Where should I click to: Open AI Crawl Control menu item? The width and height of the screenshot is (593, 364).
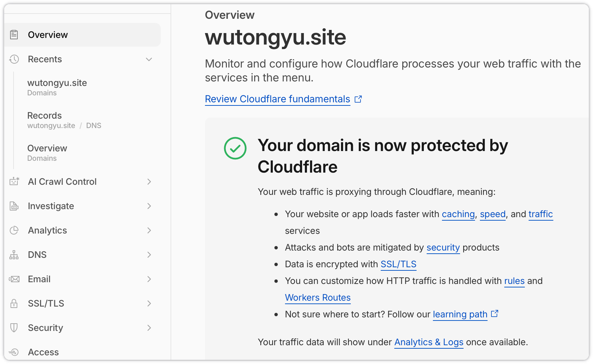(82, 182)
